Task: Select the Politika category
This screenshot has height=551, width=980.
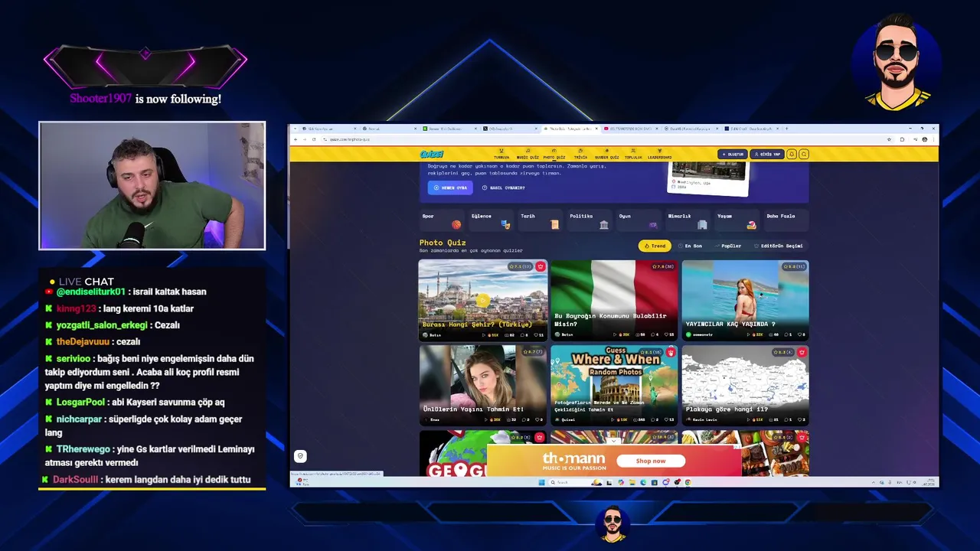Action: point(590,220)
